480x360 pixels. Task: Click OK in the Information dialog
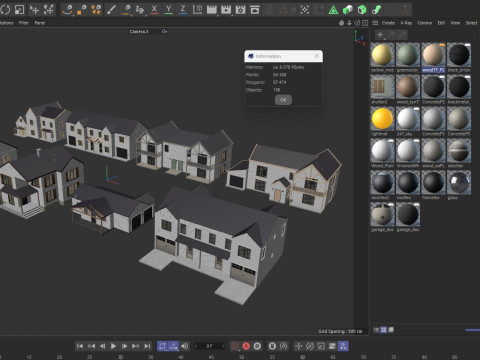[283, 100]
